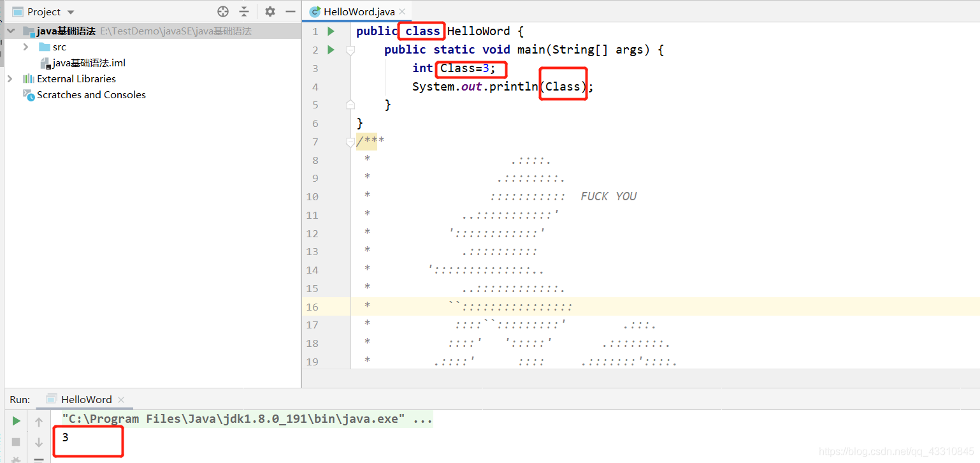
Task: Click String[] args parameter text
Action: (598, 50)
